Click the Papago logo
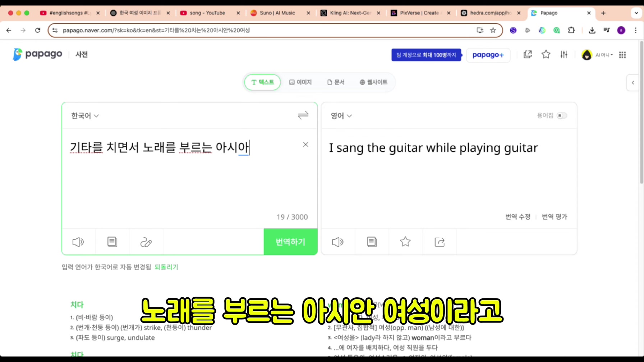 (x=37, y=54)
